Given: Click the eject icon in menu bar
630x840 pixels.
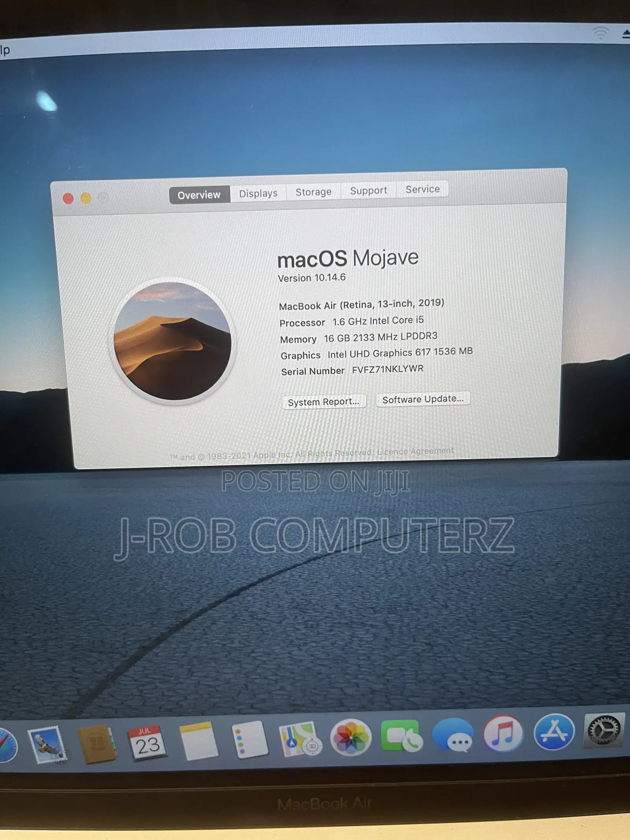Looking at the screenshot, I should pyautogui.click(x=626, y=34).
